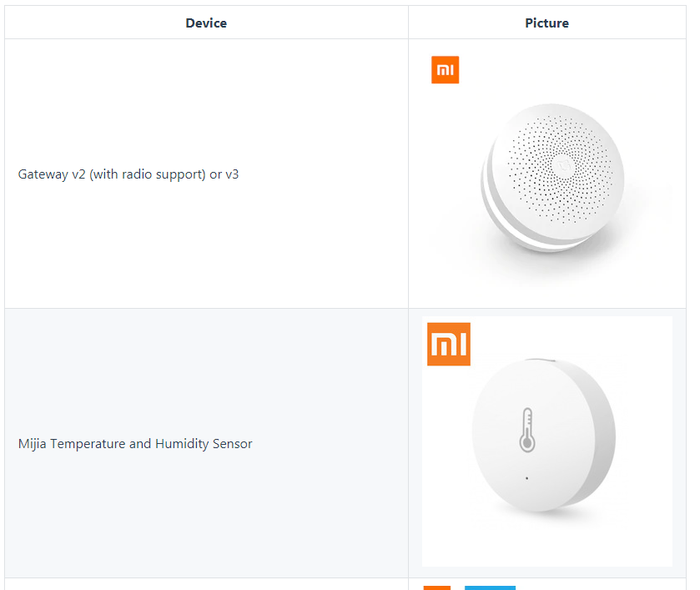Click the small Mi logo above the gateway
700x590 pixels.
pyautogui.click(x=445, y=69)
